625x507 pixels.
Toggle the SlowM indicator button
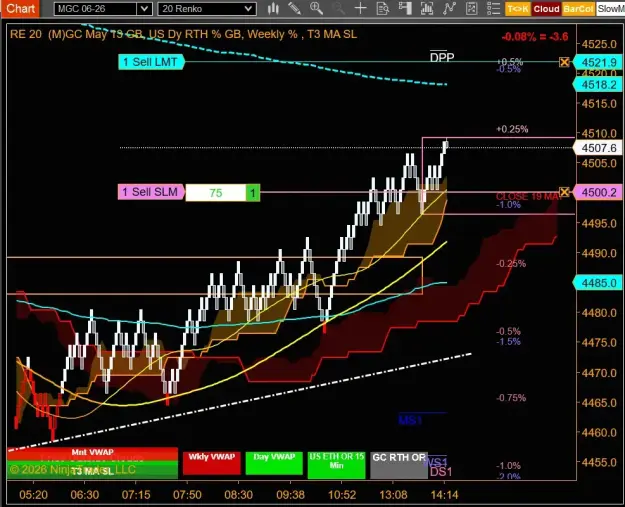pyautogui.click(x=611, y=9)
